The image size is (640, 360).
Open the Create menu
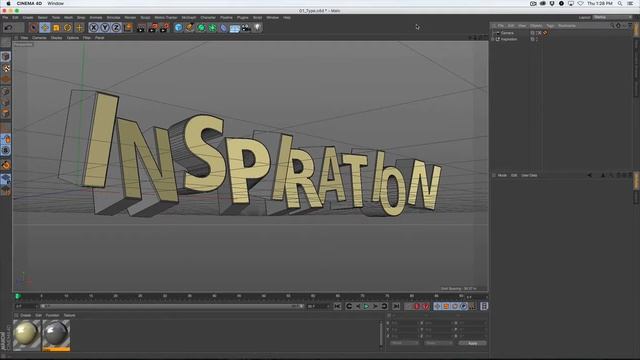[28, 18]
